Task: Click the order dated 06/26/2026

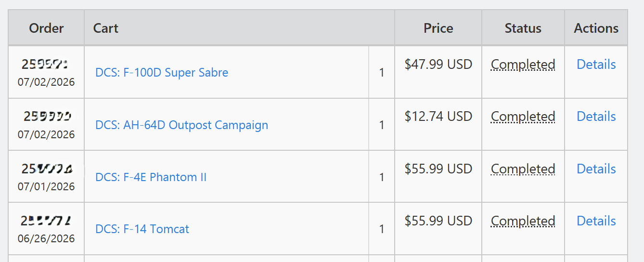Action: (46, 239)
